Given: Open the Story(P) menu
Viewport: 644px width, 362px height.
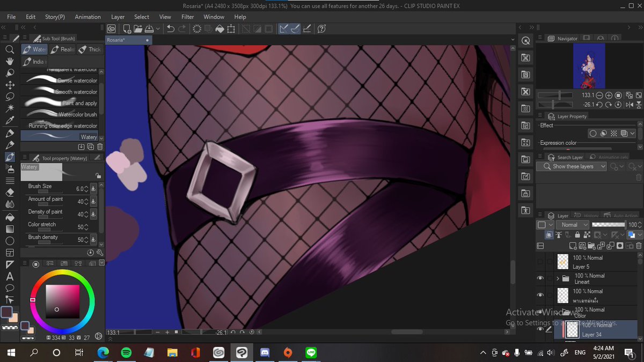Looking at the screenshot, I should coord(55,17).
